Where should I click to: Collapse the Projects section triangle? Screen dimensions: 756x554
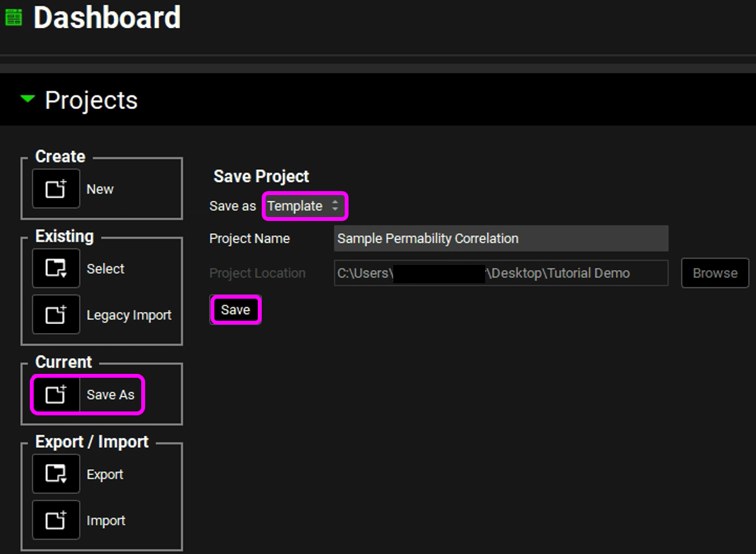[x=27, y=100]
